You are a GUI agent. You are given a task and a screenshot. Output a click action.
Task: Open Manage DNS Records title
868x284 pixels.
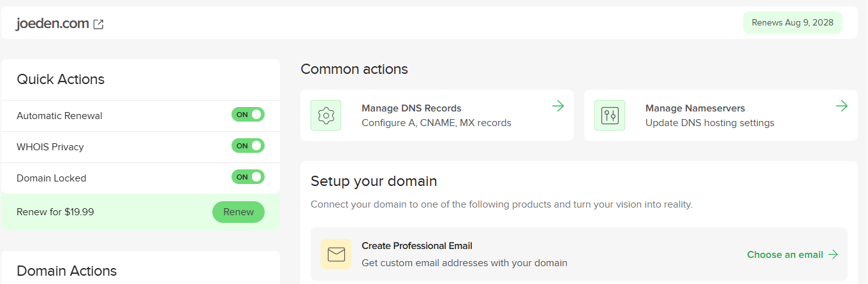click(411, 108)
